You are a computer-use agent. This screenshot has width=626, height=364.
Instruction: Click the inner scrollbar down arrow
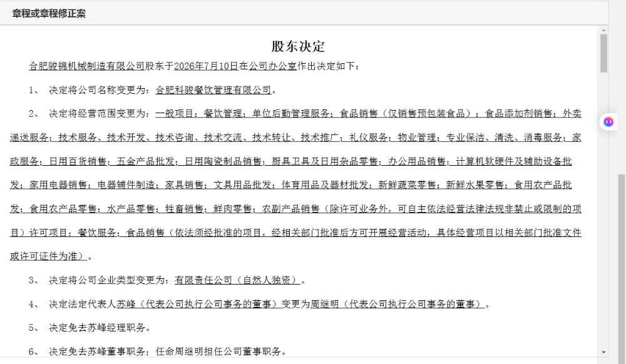click(603, 353)
